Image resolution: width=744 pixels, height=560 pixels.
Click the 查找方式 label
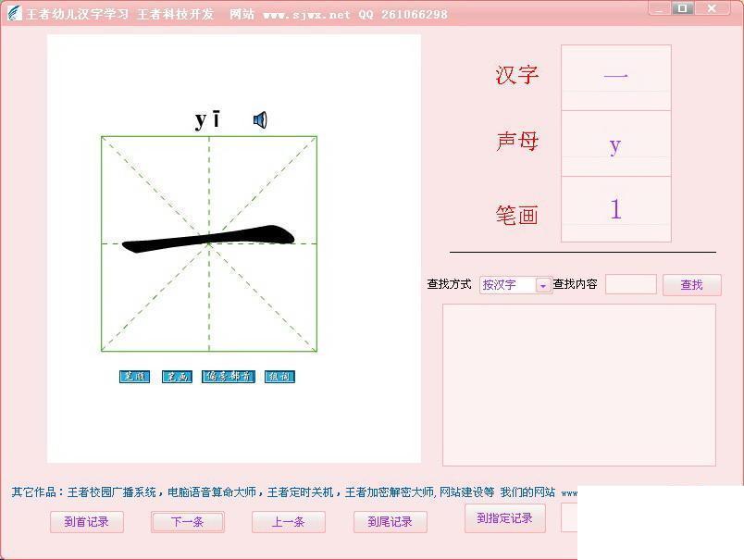click(449, 284)
